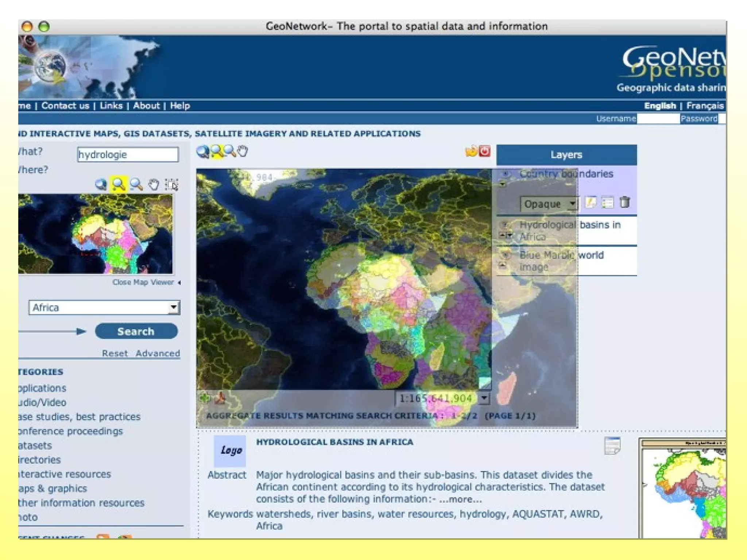Click the Advanced search link
This screenshot has width=747, height=560.
[158, 353]
